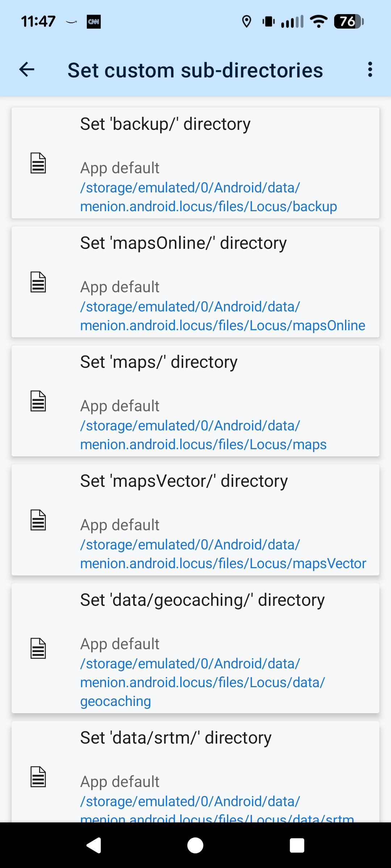This screenshot has height=868, width=391.
Task: Open Set 'data/geocaching/' directory entry
Action: point(202,600)
